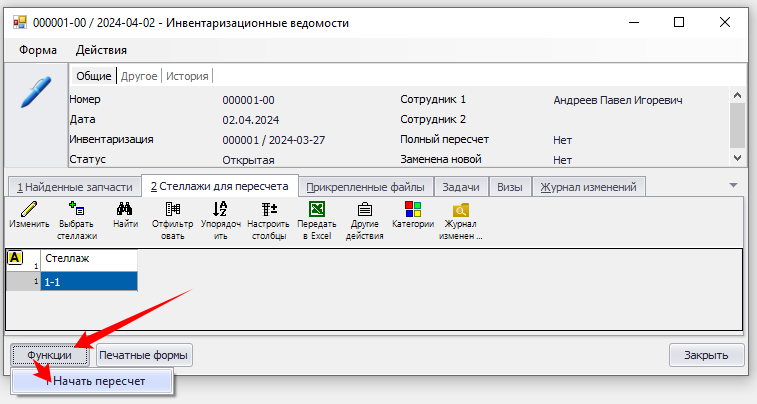Open the Форма menu
757x404 pixels.
(x=38, y=49)
